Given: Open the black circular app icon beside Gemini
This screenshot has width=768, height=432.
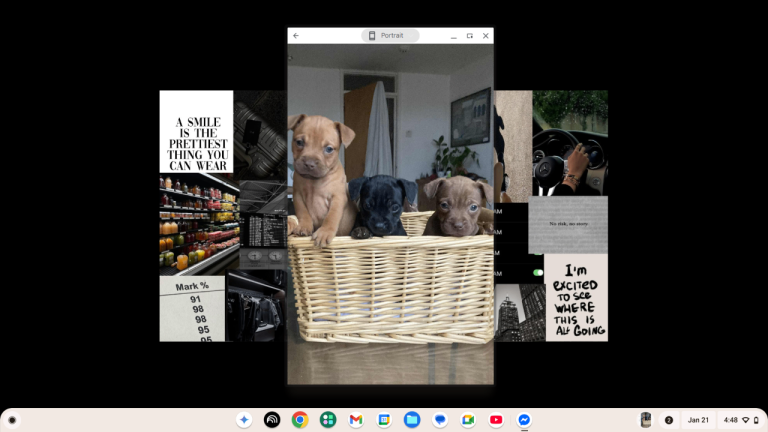Looking at the screenshot, I should point(271,420).
